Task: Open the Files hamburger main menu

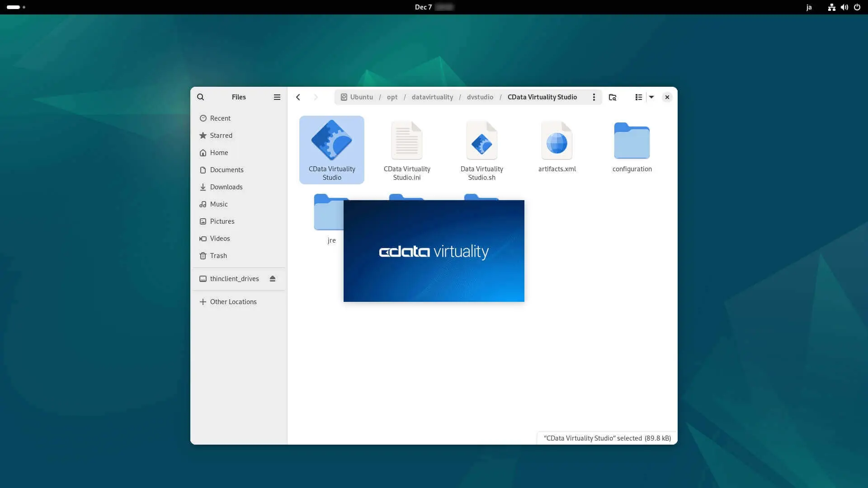Action: [277, 97]
